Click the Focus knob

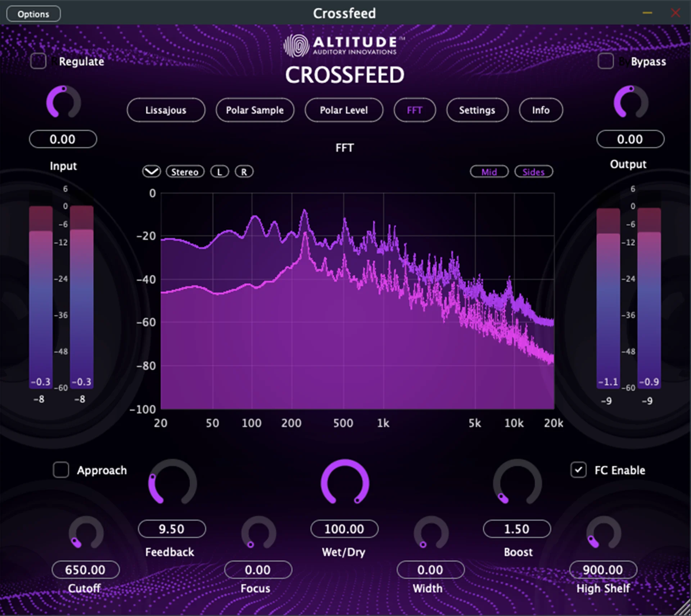point(258,533)
